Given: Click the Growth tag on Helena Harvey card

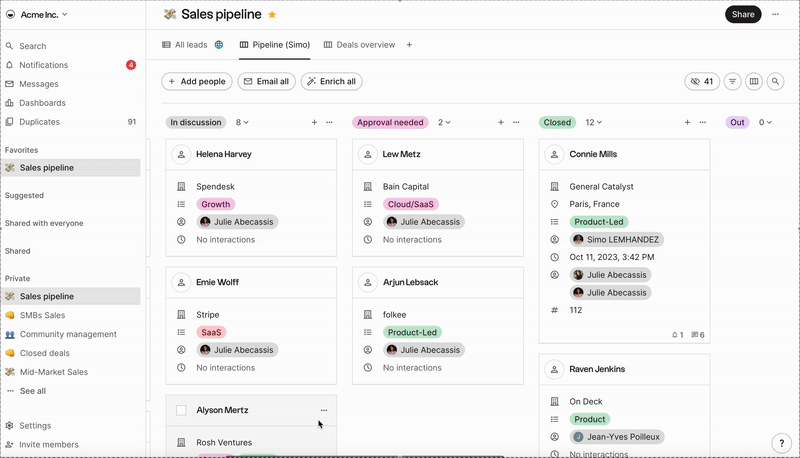Looking at the screenshot, I should point(215,204).
